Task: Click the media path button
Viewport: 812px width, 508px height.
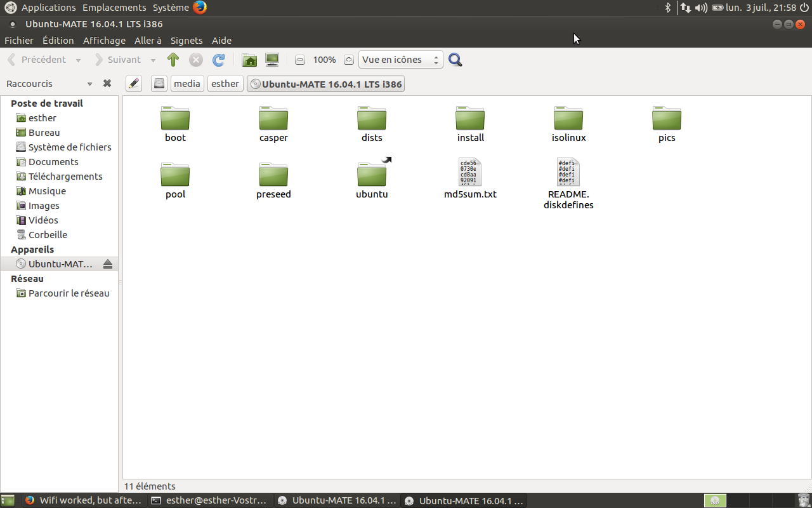Action: [x=187, y=83]
